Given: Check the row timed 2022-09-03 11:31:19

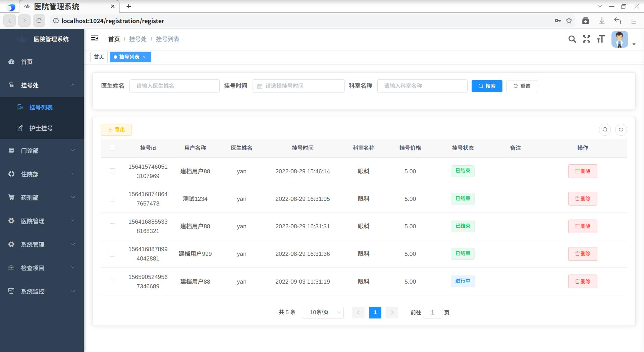Looking at the screenshot, I should [x=112, y=282].
